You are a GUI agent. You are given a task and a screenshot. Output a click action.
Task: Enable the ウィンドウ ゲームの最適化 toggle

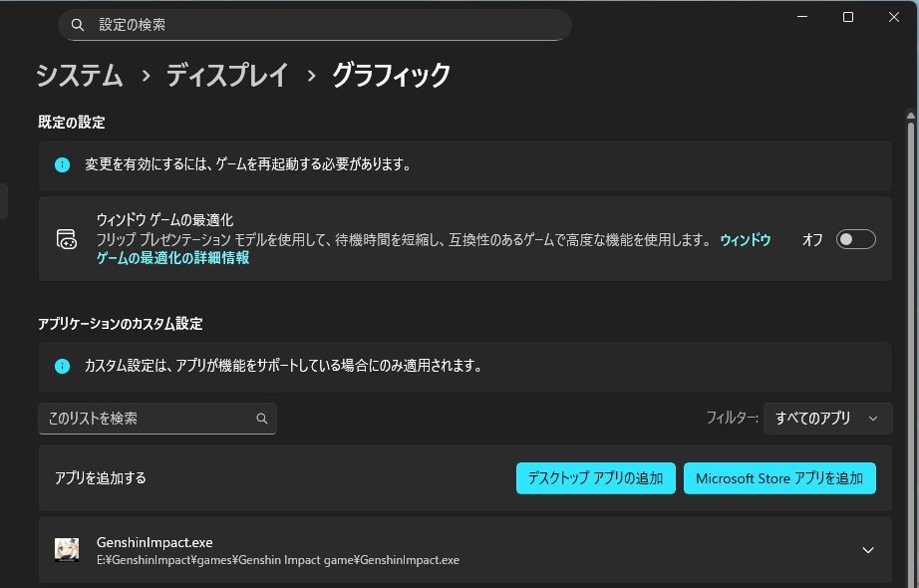[x=855, y=239]
